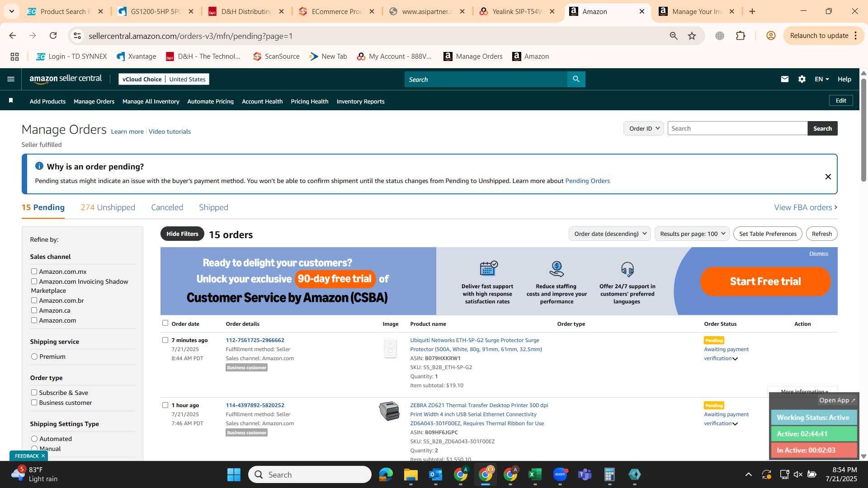This screenshot has height=488, width=868.
Task: Open the Inventory Reports menu item
Action: 360,101
